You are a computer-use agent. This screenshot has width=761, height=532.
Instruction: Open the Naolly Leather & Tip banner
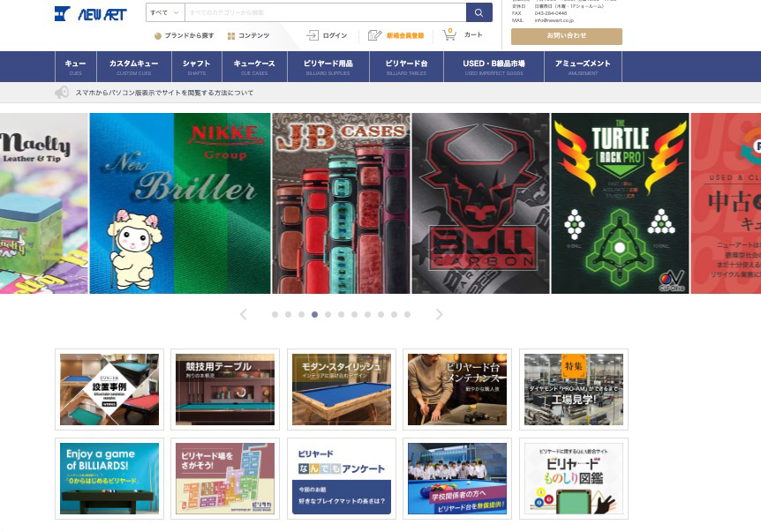tap(44, 203)
